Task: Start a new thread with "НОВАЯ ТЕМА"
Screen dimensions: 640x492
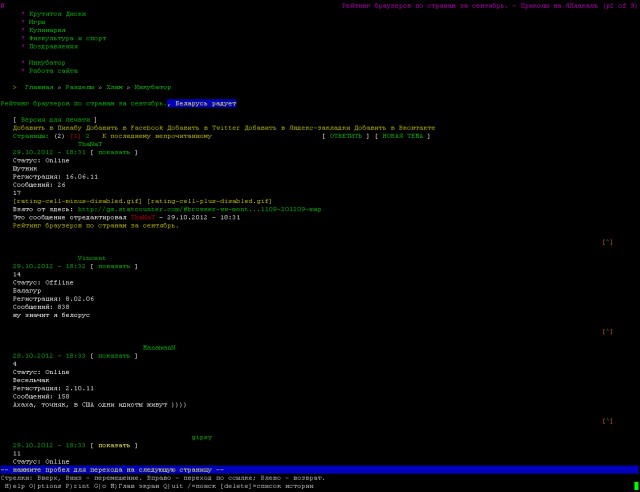Action: pyautogui.click(x=403, y=136)
